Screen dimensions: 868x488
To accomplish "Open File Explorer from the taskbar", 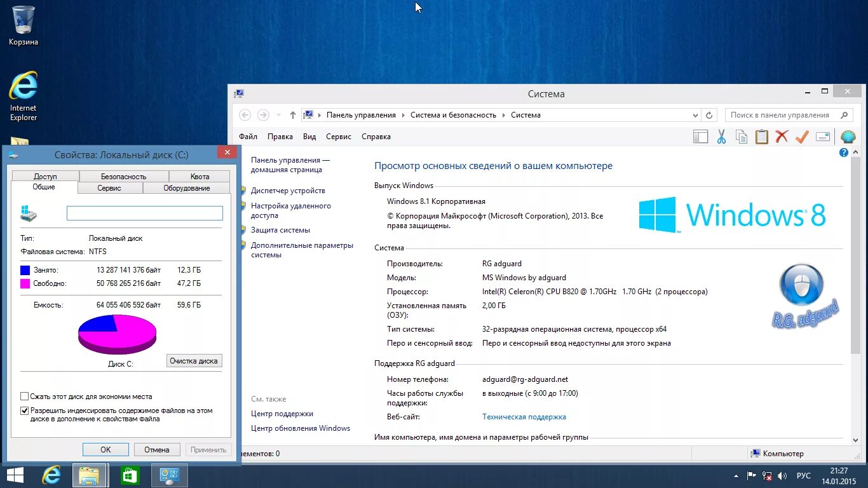I will (90, 475).
